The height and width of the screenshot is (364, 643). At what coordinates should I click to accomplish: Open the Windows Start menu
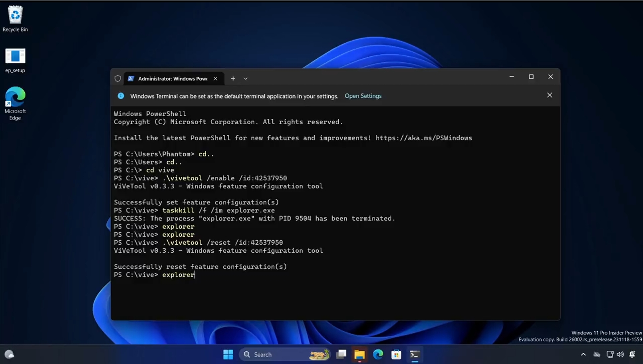click(228, 354)
